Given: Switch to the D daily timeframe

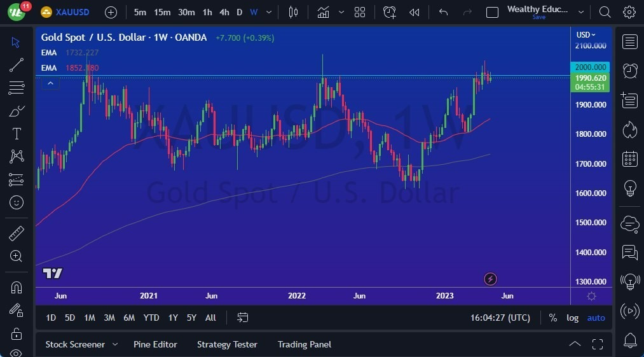Looking at the screenshot, I should pyautogui.click(x=240, y=12).
